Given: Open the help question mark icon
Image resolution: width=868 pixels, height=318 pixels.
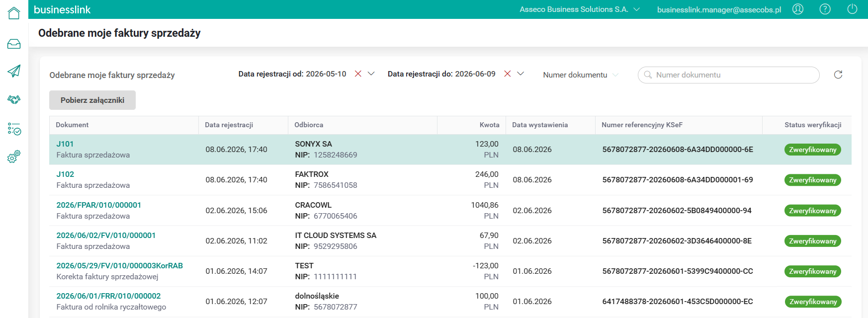Looking at the screenshot, I should click(825, 9).
